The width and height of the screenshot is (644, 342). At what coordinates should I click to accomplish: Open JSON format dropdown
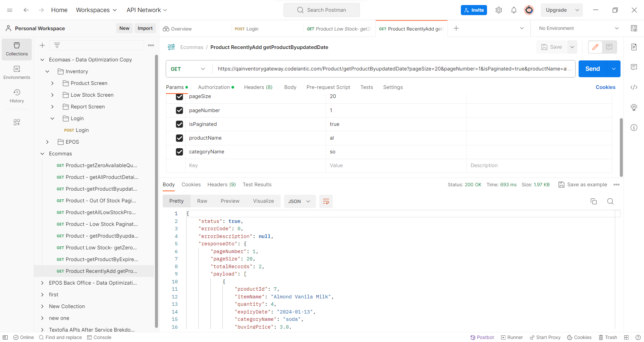tap(300, 201)
